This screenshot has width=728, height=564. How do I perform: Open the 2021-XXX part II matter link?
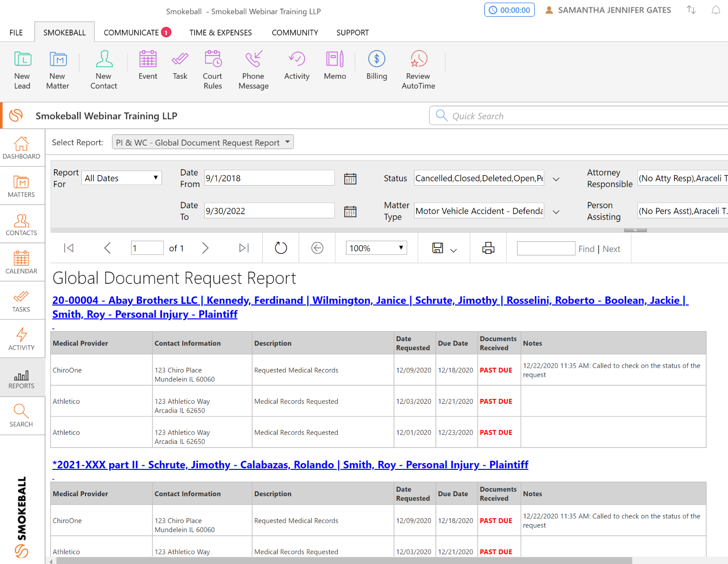pos(290,465)
